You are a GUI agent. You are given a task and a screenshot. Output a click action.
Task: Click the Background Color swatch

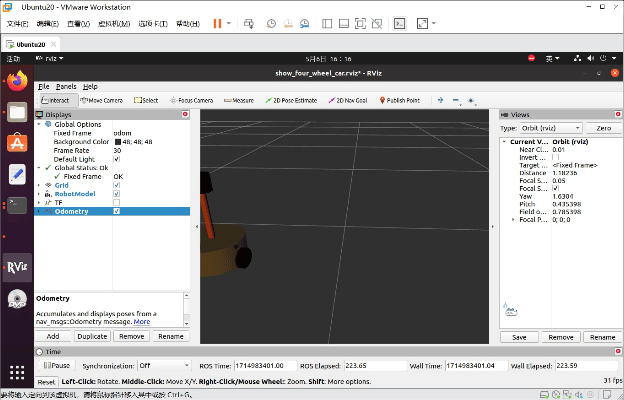(118, 142)
